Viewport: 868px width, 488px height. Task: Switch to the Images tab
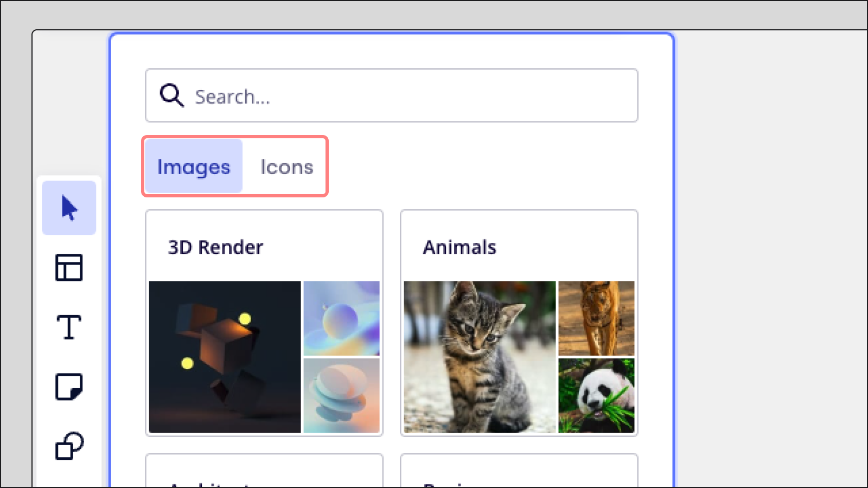coord(193,166)
